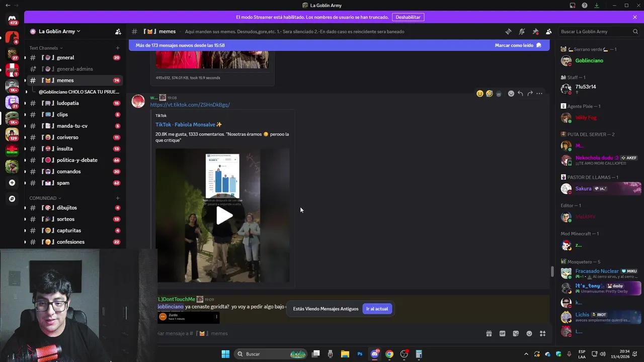Image resolution: width=644 pixels, height=362 pixels.
Task: Open the manda-tu-cv channel
Action: (x=74, y=126)
